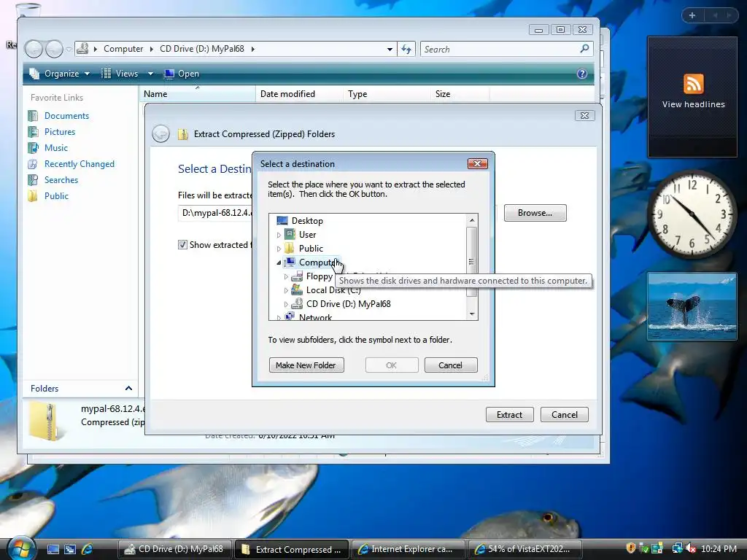
Task: Switch to 54% of VistaEXT202 taskbar button
Action: 525,549
